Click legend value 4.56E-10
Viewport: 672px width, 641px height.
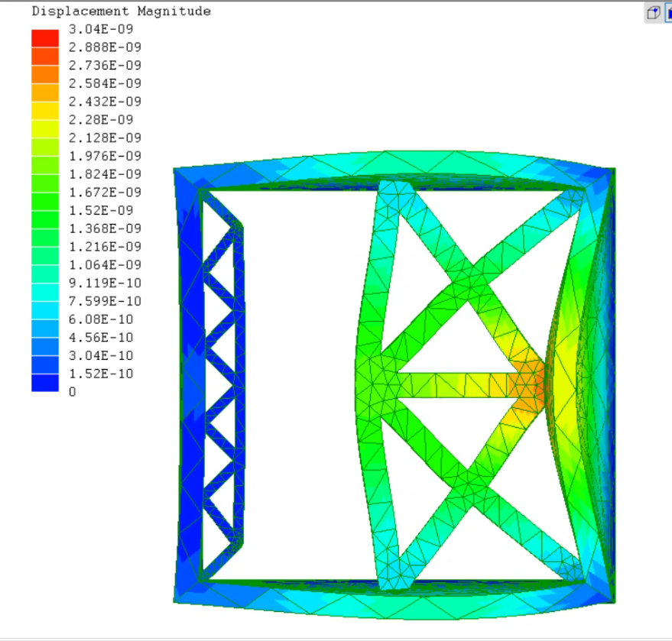[101, 338]
